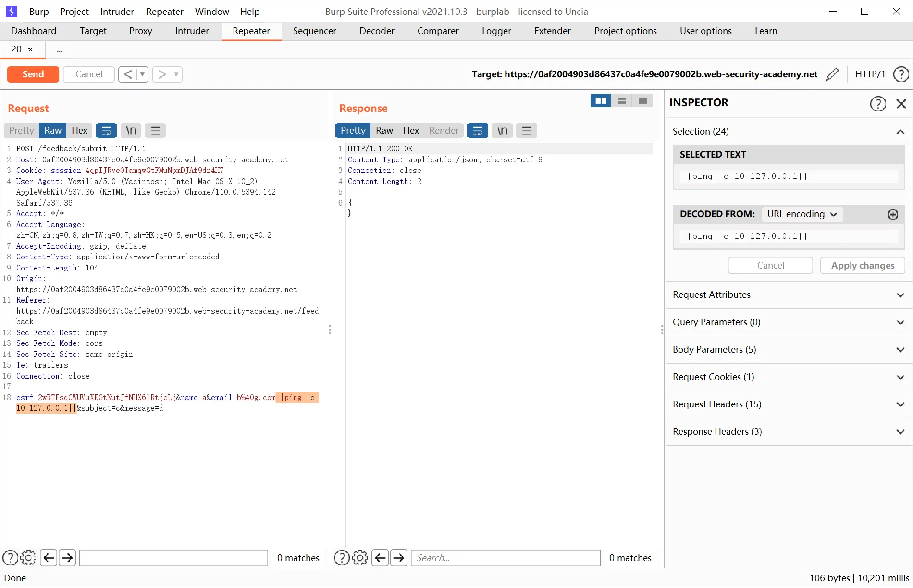Go back to previous request in history
Viewport: 913px width, 588px height.
pyautogui.click(x=128, y=74)
